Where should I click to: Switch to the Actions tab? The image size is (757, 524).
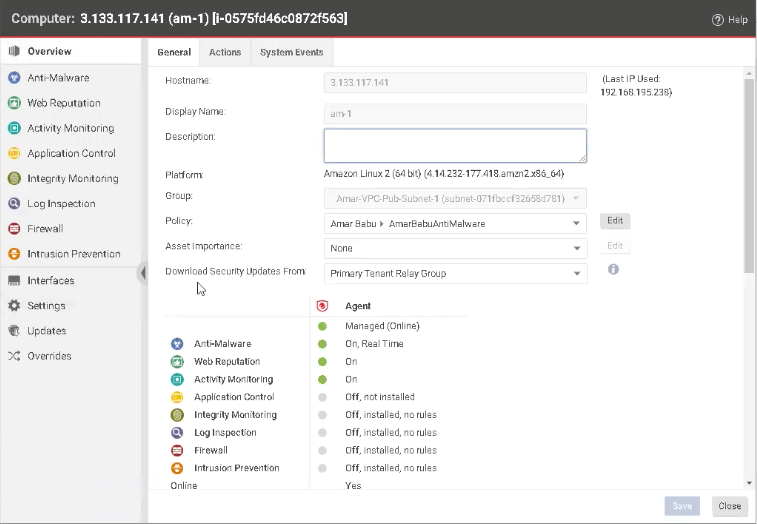(x=225, y=52)
